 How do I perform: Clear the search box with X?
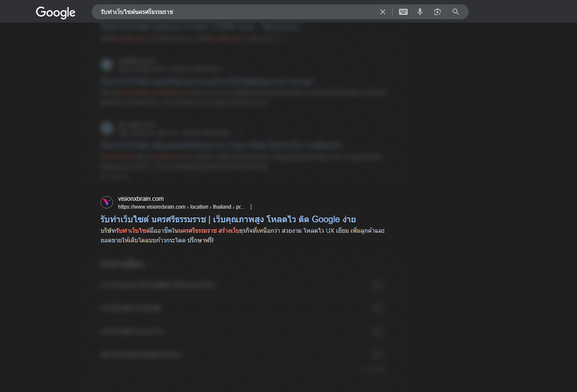tap(383, 12)
